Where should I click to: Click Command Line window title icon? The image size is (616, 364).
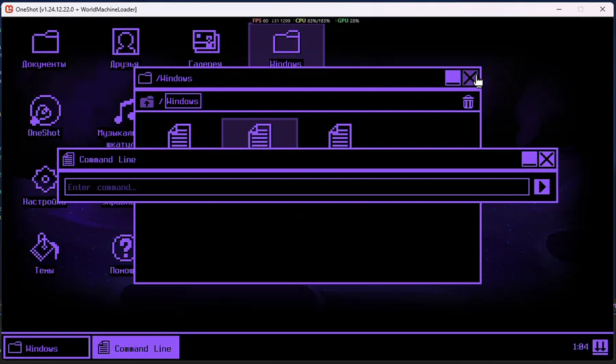(x=68, y=159)
